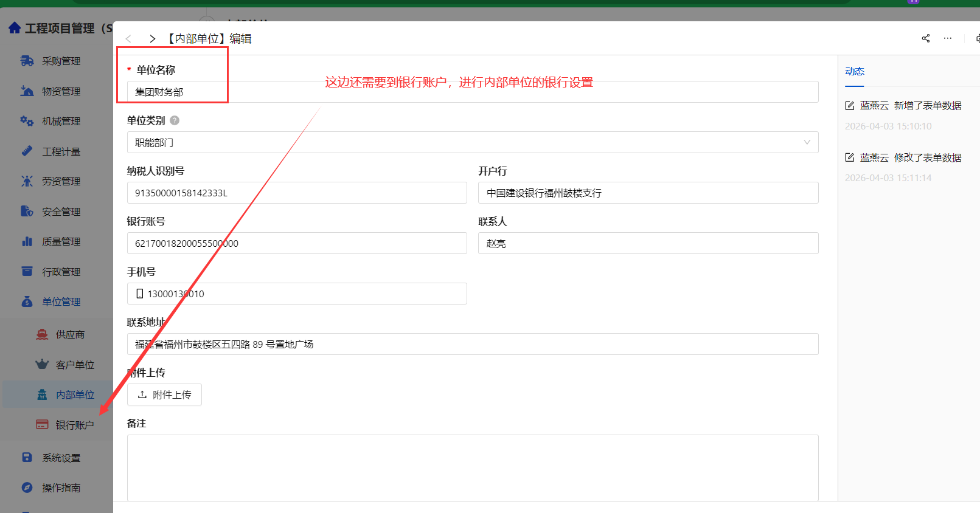This screenshot has height=513, width=980.
Task: Switch to the 动态 tab
Action: [x=854, y=71]
